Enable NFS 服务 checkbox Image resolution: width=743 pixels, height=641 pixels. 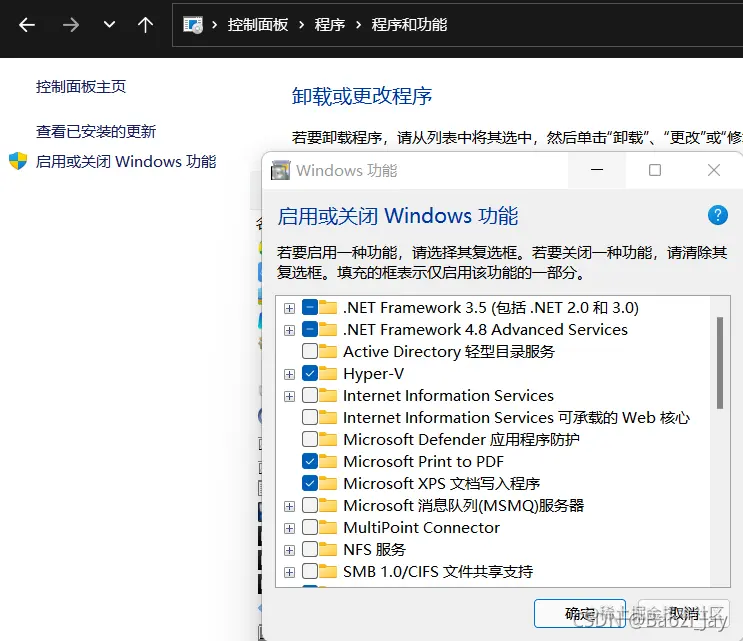[x=310, y=549]
